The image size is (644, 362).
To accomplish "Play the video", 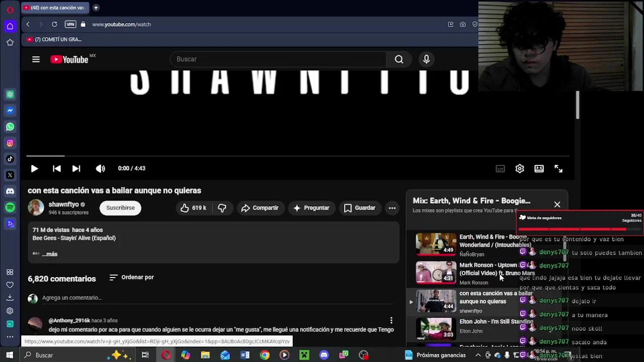I will point(34,168).
